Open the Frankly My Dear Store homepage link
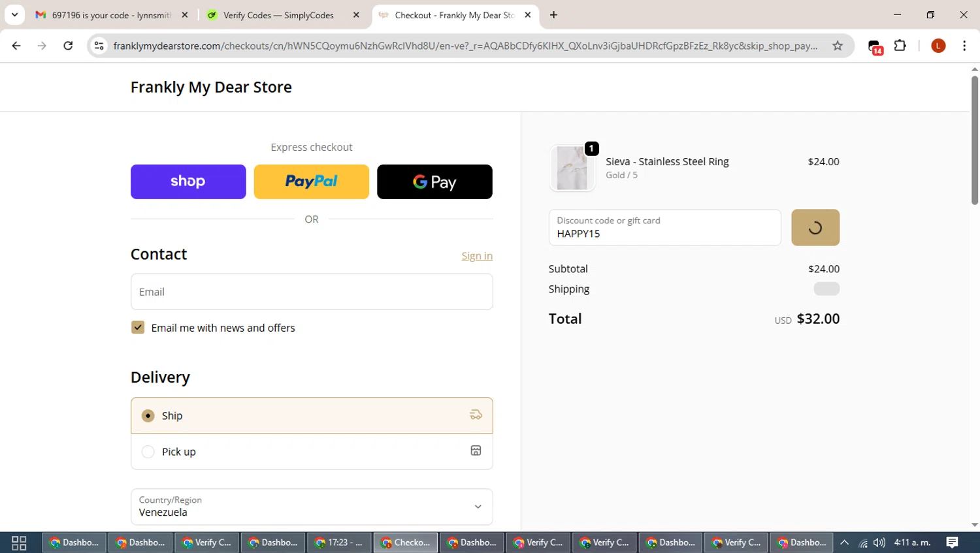The image size is (980, 553). 211,87
